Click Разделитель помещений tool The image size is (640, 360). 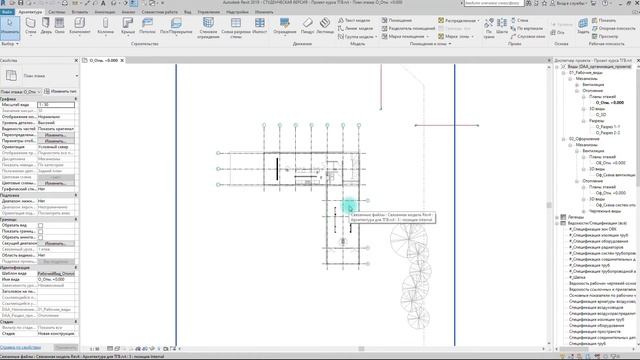click(409, 29)
